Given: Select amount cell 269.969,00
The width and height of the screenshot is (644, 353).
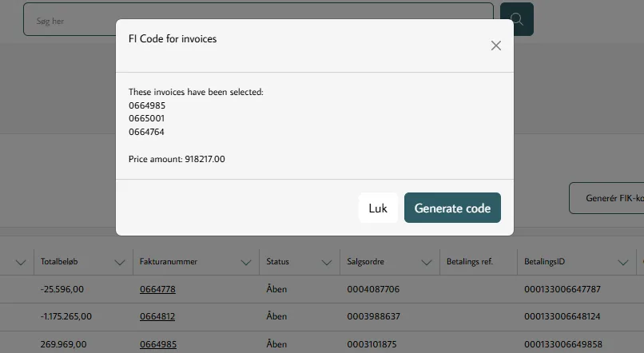Looking at the screenshot, I should click(63, 344).
